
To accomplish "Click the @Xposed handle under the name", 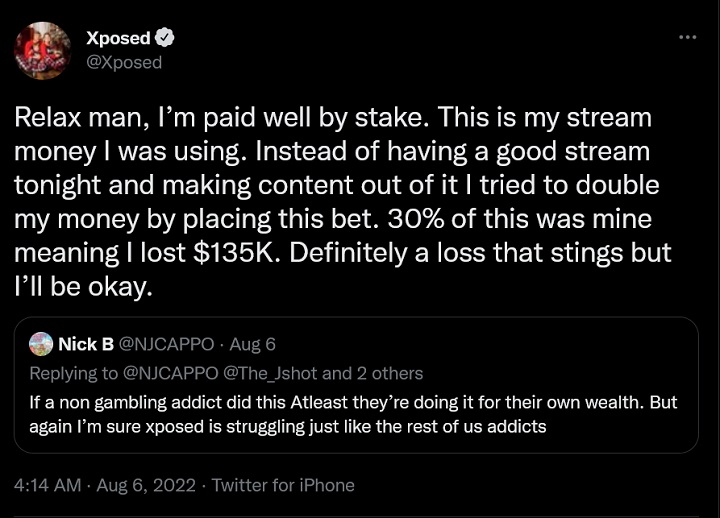I will 124,62.
